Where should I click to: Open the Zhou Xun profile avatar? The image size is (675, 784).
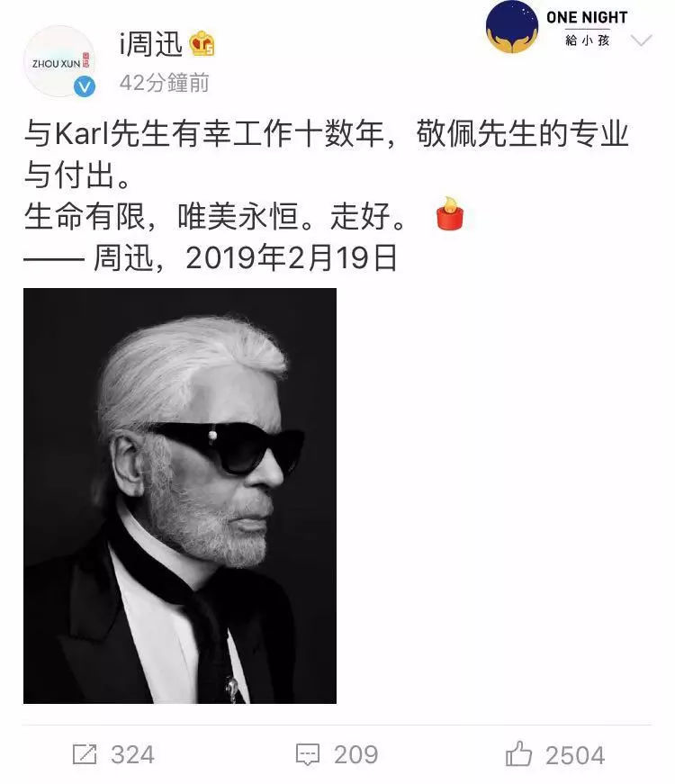coord(59,61)
